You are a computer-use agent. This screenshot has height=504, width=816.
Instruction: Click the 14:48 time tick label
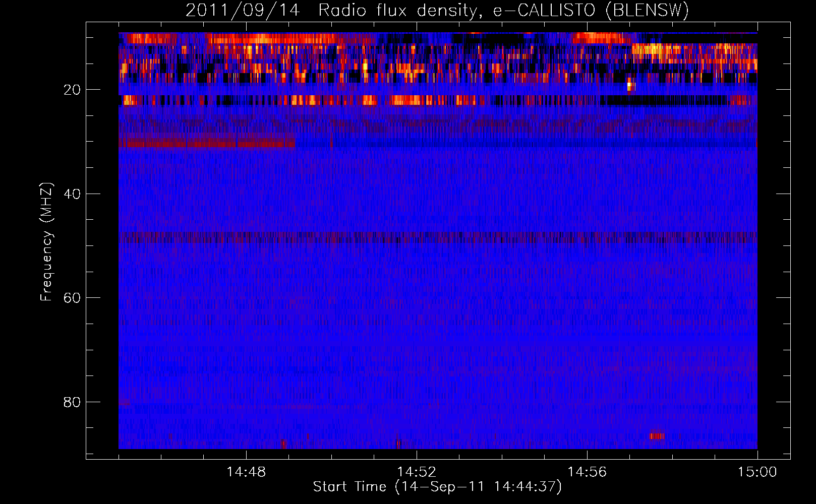click(x=246, y=472)
